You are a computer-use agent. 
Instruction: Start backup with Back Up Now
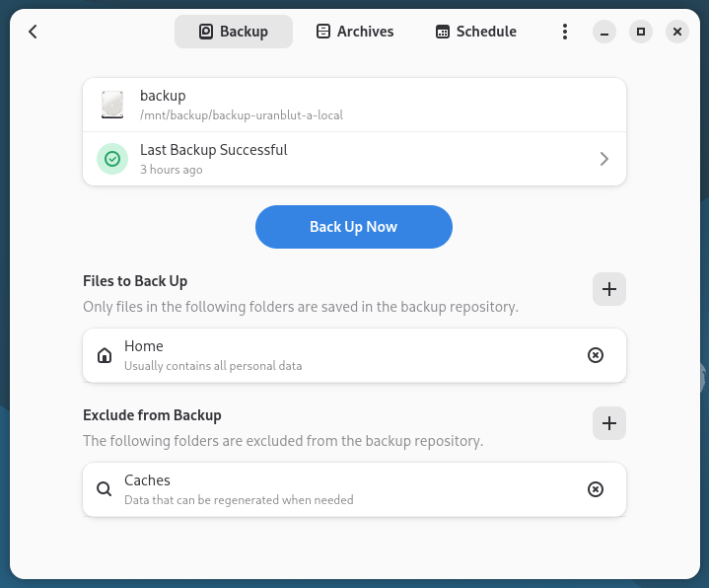coord(353,227)
